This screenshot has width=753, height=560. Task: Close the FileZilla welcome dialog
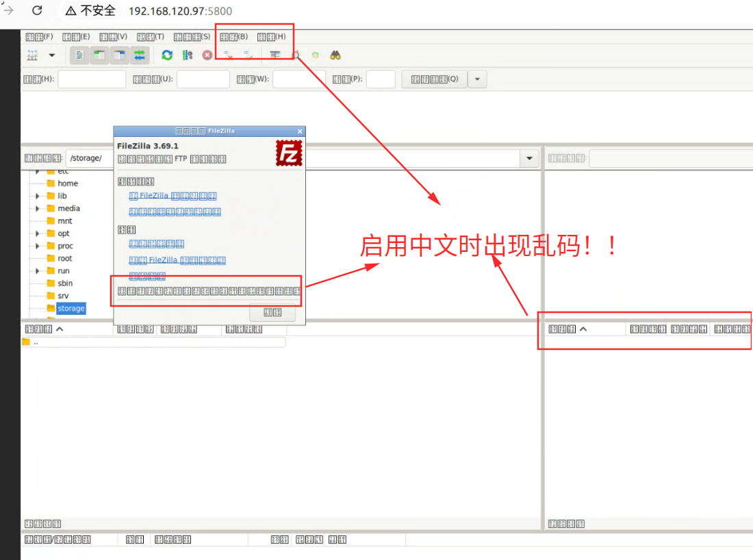tap(300, 131)
